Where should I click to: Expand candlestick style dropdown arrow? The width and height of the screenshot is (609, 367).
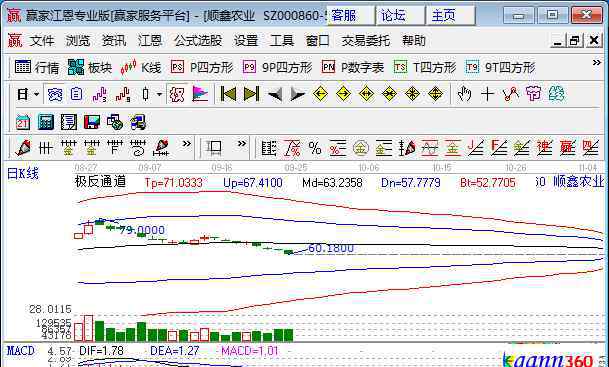(x=159, y=94)
